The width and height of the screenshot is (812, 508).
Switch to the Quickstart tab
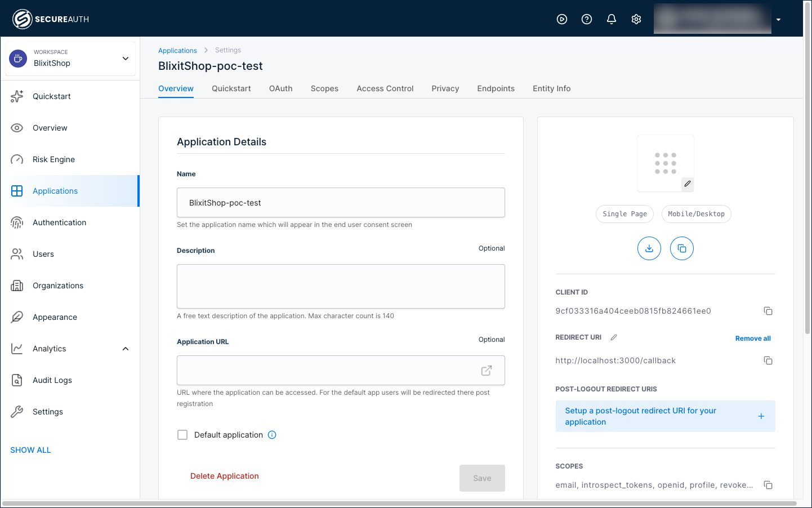[231, 88]
